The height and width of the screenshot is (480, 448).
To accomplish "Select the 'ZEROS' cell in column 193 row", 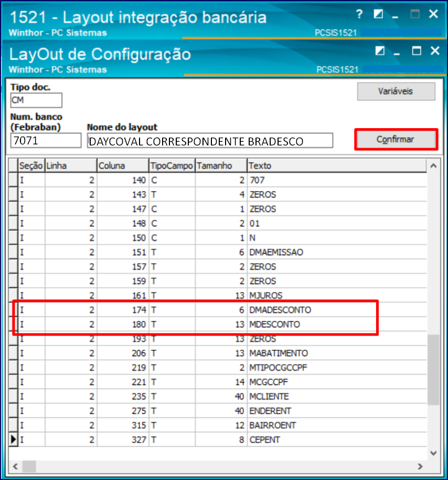I will [x=336, y=339].
